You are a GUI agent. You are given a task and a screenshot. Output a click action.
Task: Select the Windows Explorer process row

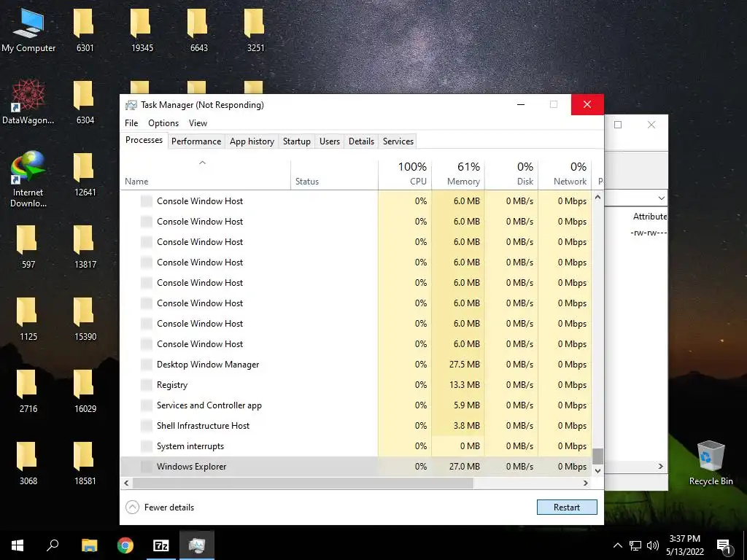(x=356, y=467)
